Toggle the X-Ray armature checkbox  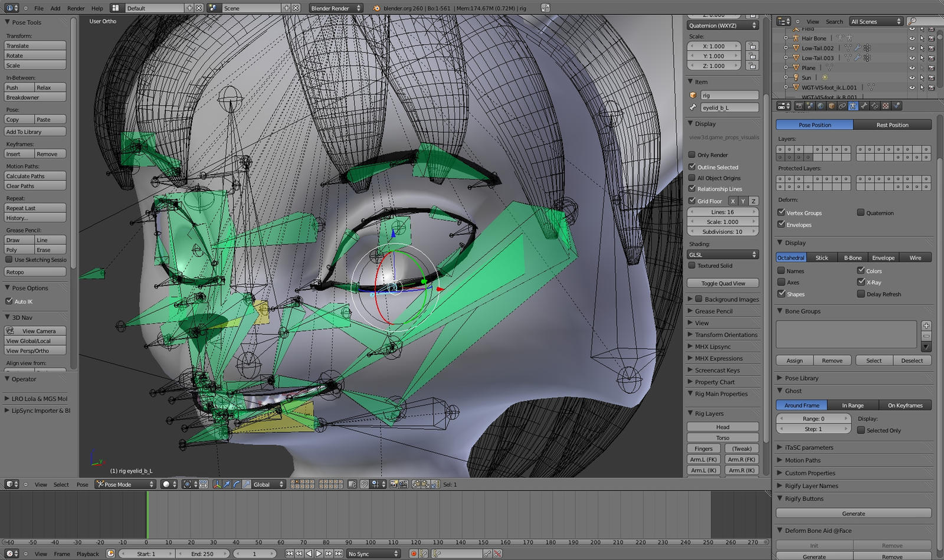[x=861, y=282]
